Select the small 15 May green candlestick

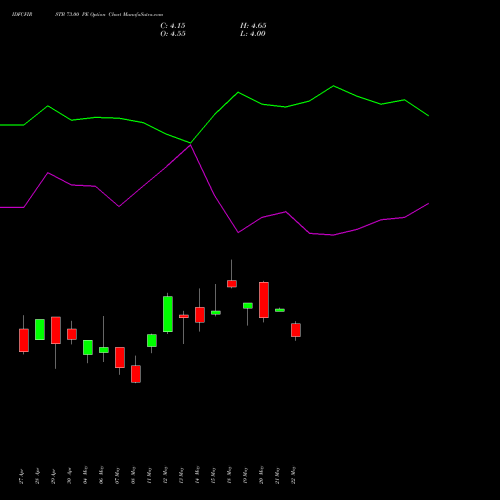216,313
